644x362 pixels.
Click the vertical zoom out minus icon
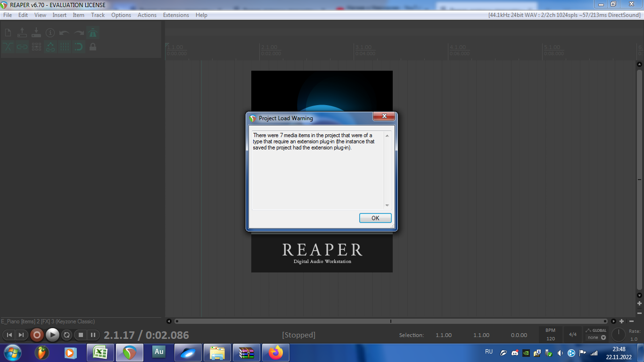[640, 313]
